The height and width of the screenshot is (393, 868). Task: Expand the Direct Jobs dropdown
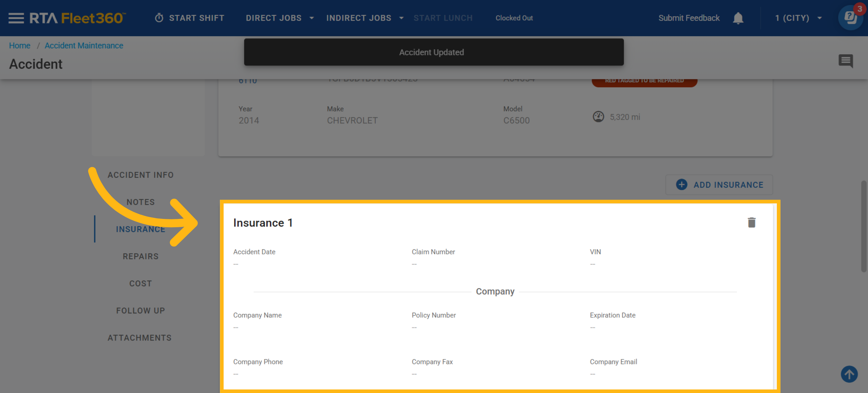(279, 18)
